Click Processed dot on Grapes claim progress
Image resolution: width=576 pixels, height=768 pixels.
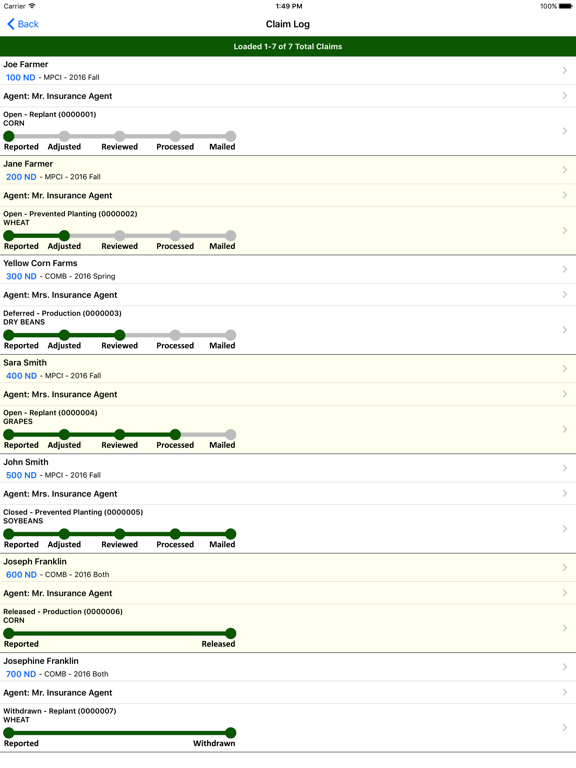pos(175,434)
